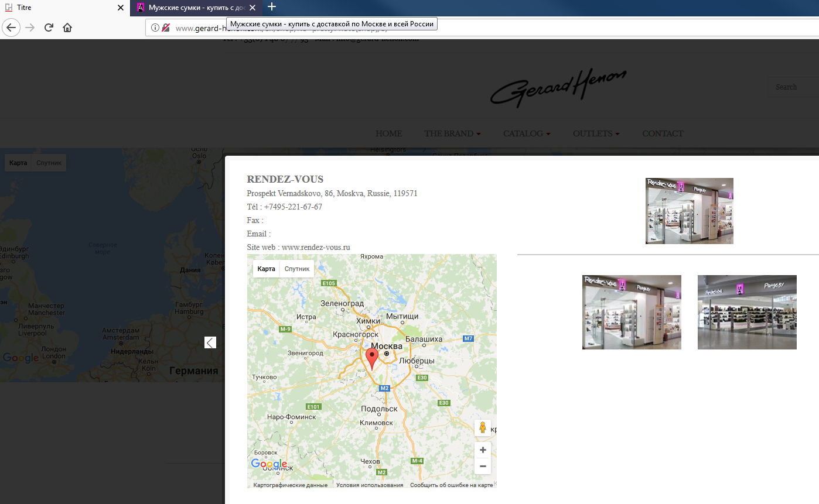The image size is (819, 504).
Task: Expand THE BRAND dropdown menu
Action: [452, 133]
